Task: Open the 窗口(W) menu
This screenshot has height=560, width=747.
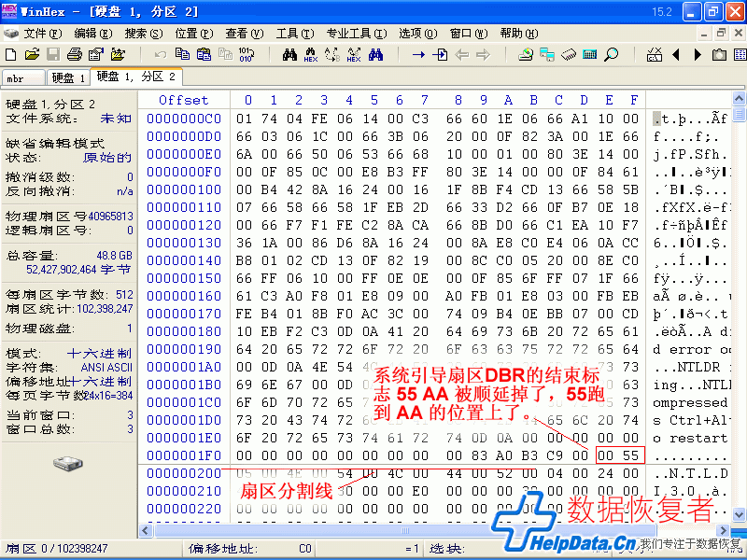Action: 469,34
